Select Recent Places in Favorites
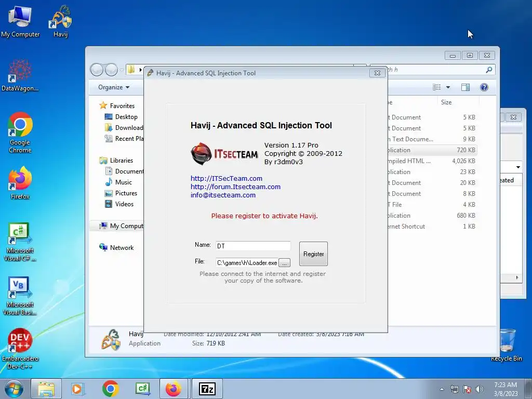532x399 pixels. tap(124, 138)
